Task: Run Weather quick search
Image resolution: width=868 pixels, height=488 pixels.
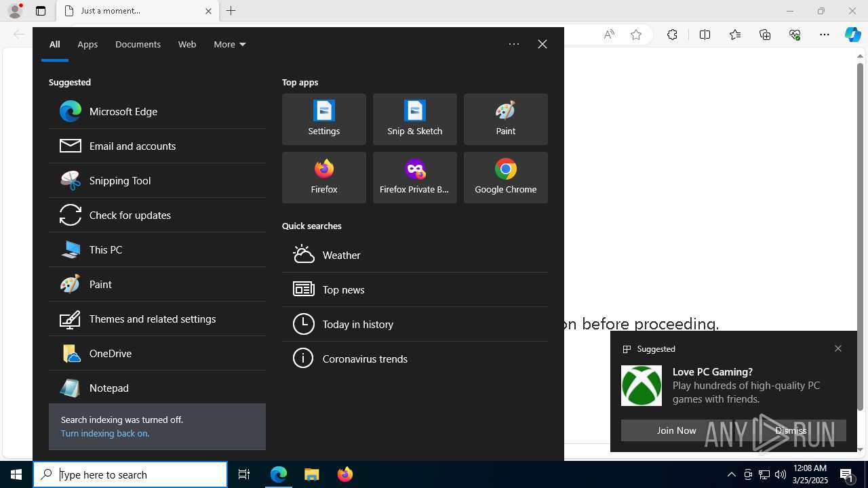Action: coord(415,255)
